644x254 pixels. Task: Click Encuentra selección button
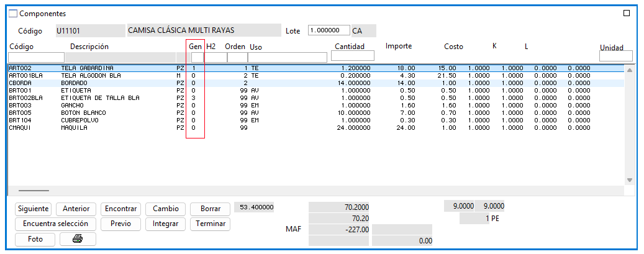[55, 224]
